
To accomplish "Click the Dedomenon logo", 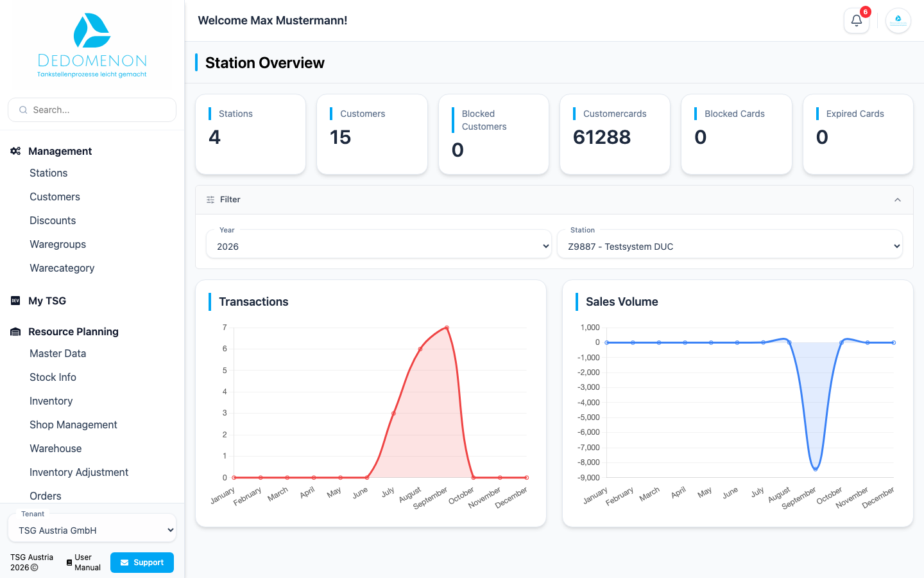I will (92, 46).
